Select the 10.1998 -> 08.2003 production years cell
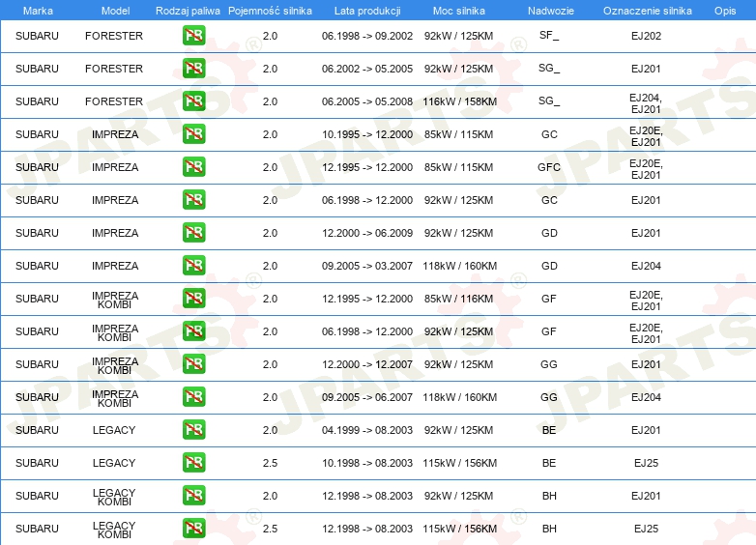 [x=367, y=463]
